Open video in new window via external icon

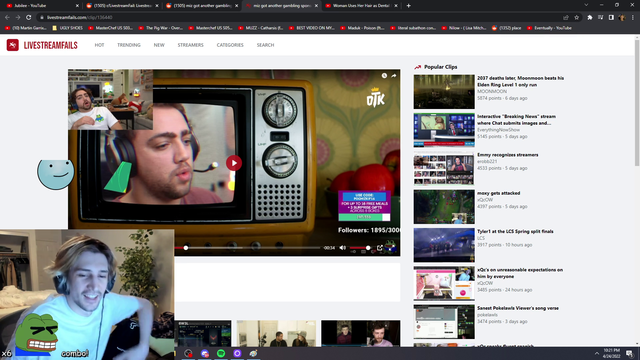click(x=380, y=248)
